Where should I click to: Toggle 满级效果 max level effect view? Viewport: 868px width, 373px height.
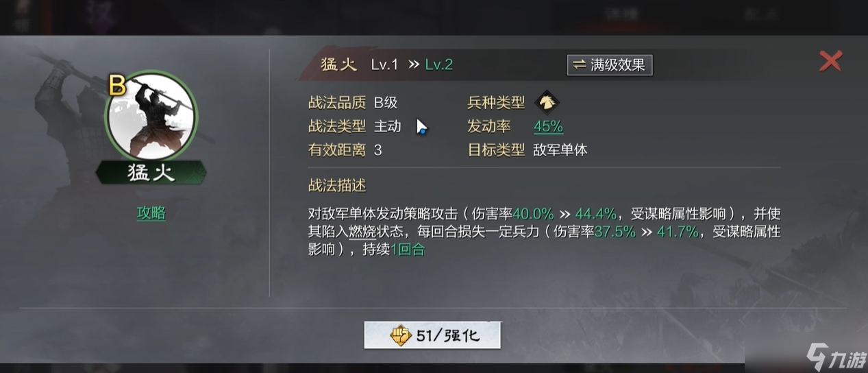pos(610,65)
